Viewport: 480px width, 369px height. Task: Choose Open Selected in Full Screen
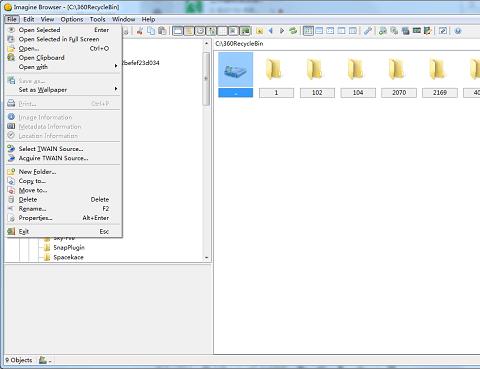tap(63, 39)
